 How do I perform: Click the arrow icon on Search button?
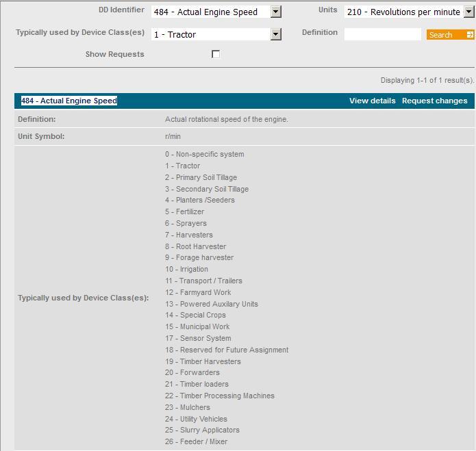470,35
